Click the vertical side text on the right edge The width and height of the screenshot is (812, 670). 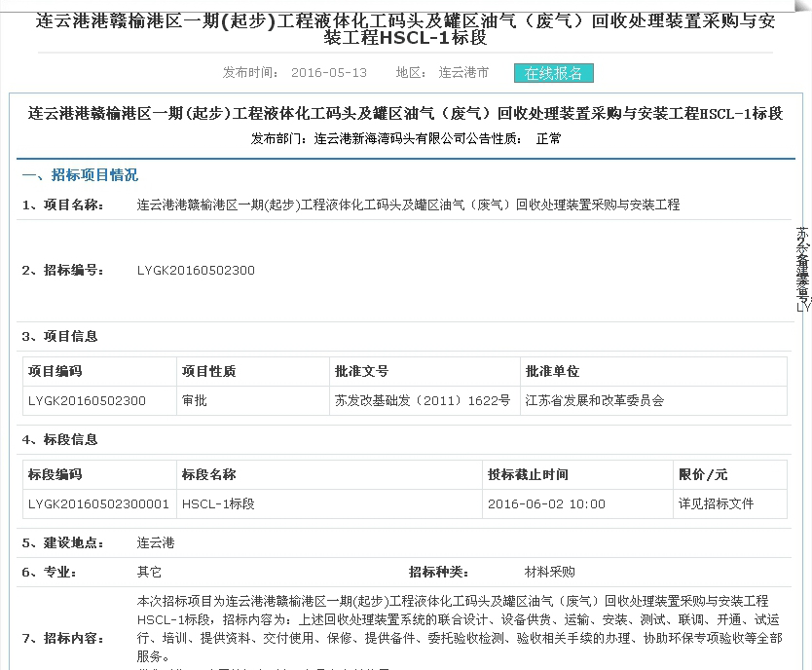click(802, 270)
